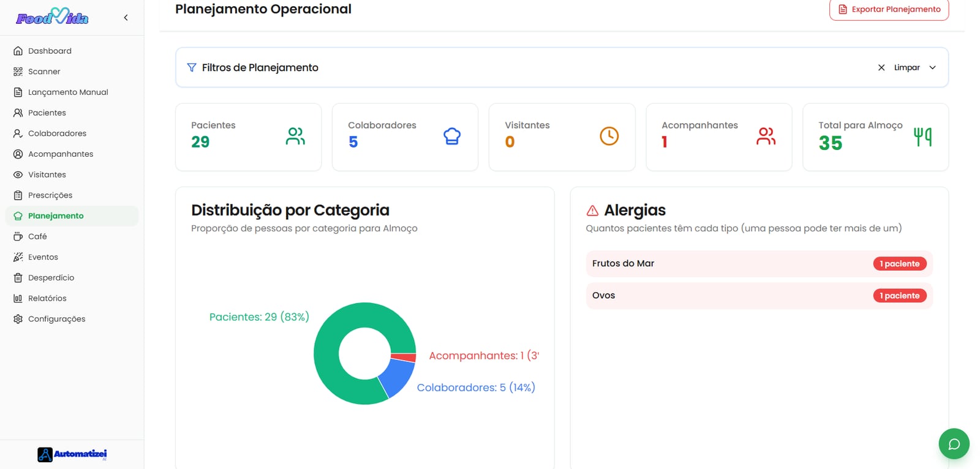Viewport: 980px width, 469px height.
Task: Click the Colaboradores card chef hat icon
Action: (x=452, y=136)
